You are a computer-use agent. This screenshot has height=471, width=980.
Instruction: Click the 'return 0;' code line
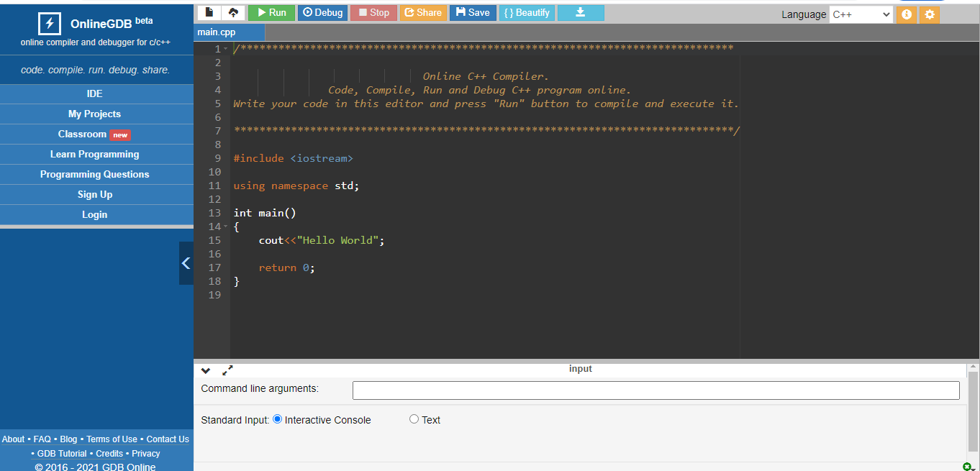[287, 267]
